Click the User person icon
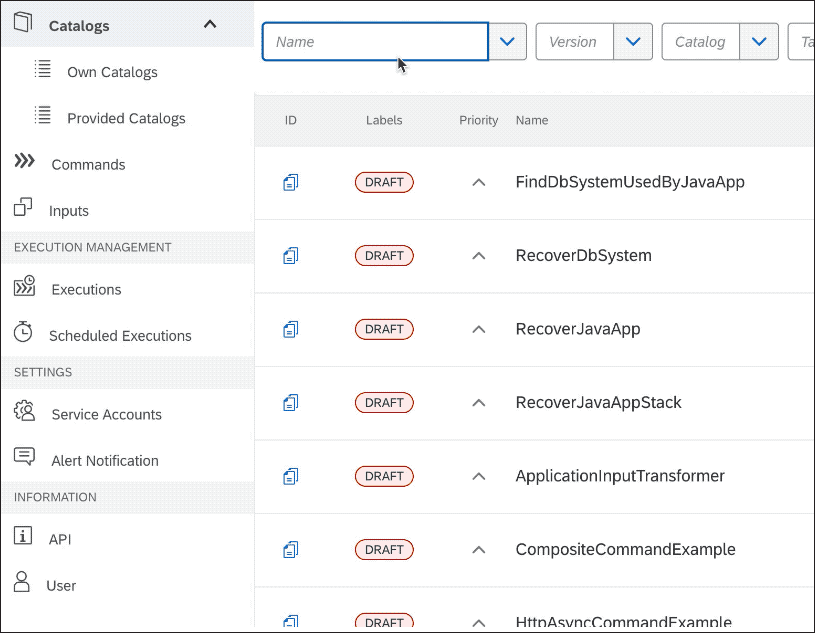The image size is (815, 633). 22,582
